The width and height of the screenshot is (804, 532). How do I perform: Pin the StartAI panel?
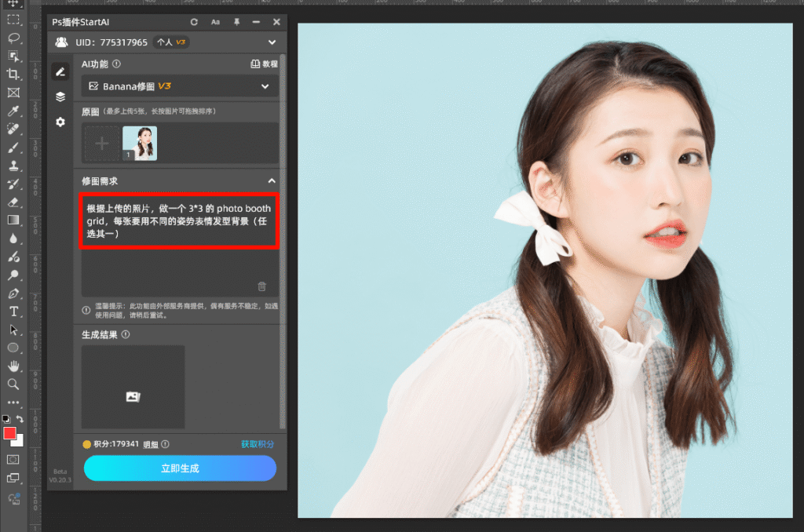click(x=238, y=22)
